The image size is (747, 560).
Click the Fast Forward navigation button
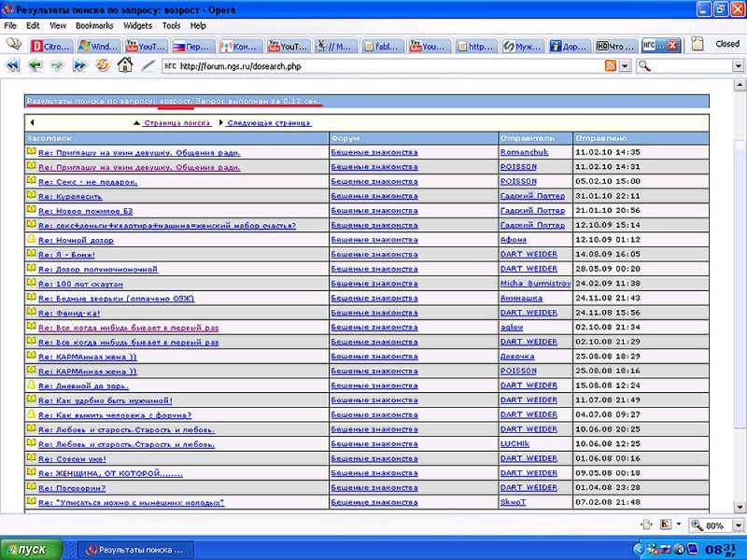pyautogui.click(x=80, y=65)
